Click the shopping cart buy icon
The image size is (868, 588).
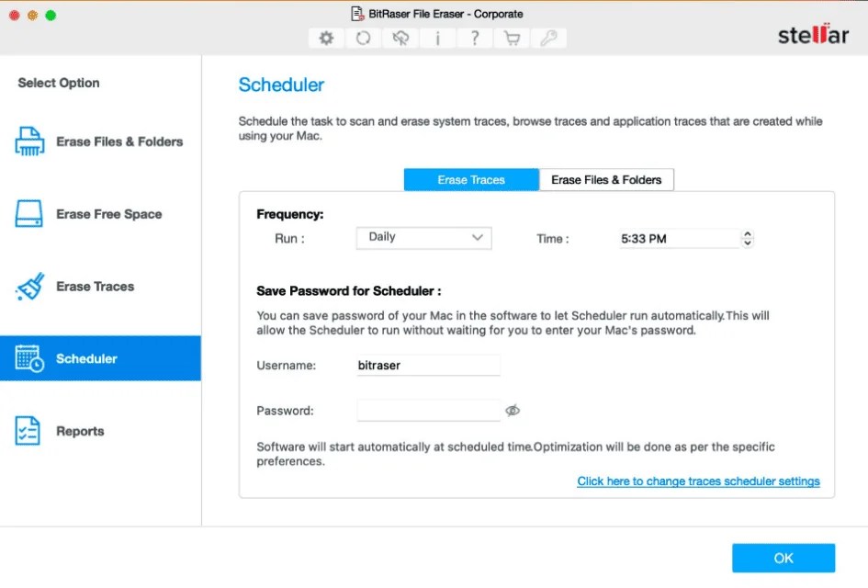(x=512, y=39)
